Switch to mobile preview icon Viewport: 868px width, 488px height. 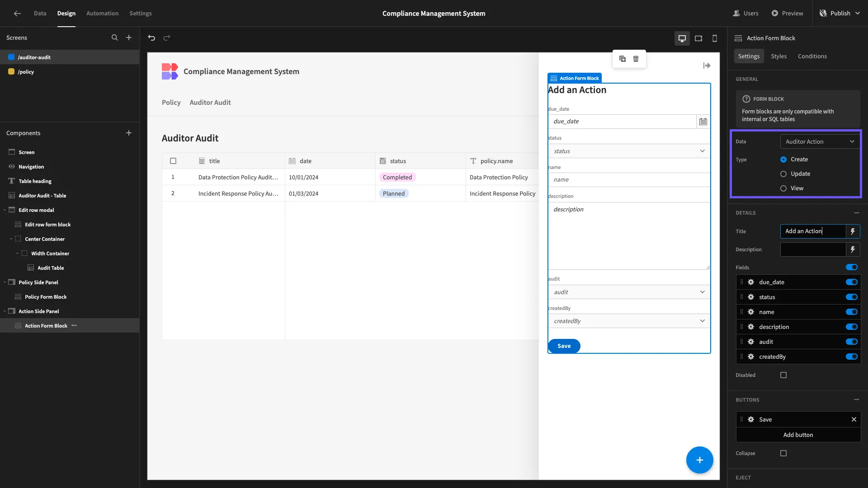tap(715, 38)
